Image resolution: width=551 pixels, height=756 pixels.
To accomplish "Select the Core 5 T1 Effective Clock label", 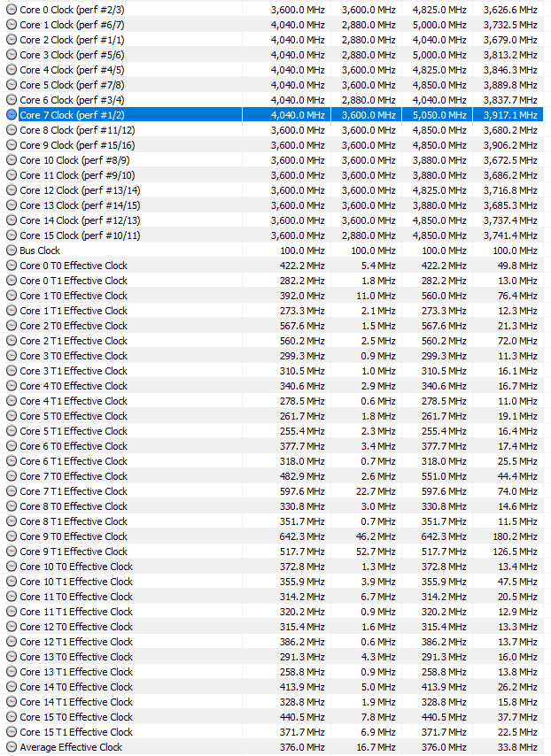I will point(74,431).
